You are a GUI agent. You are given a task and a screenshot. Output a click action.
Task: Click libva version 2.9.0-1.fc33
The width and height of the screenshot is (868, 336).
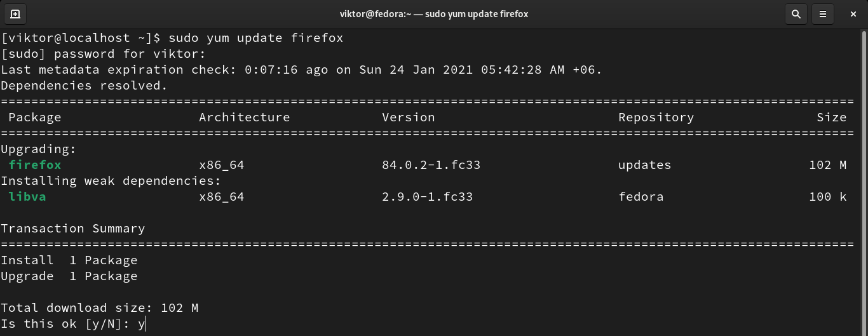(427, 197)
